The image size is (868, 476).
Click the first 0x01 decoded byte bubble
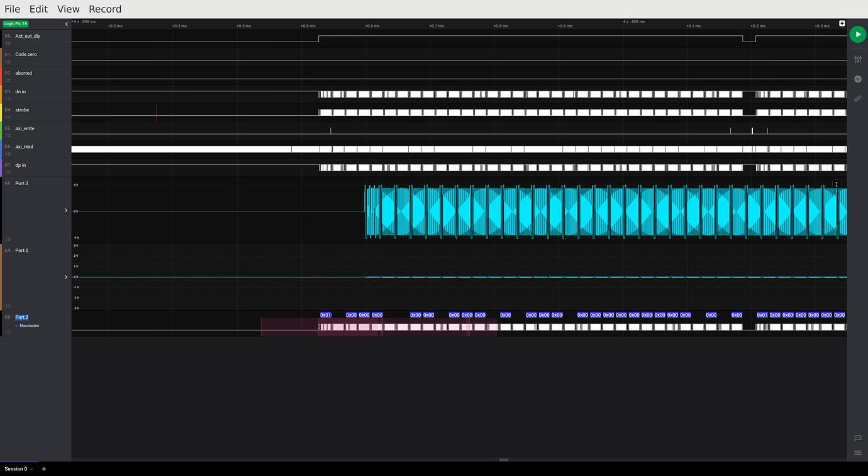325,315
